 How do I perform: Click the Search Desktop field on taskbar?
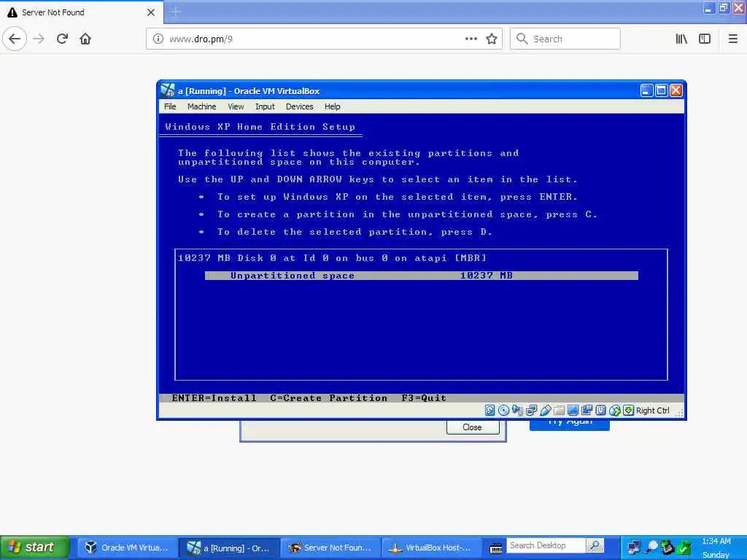[546, 545]
